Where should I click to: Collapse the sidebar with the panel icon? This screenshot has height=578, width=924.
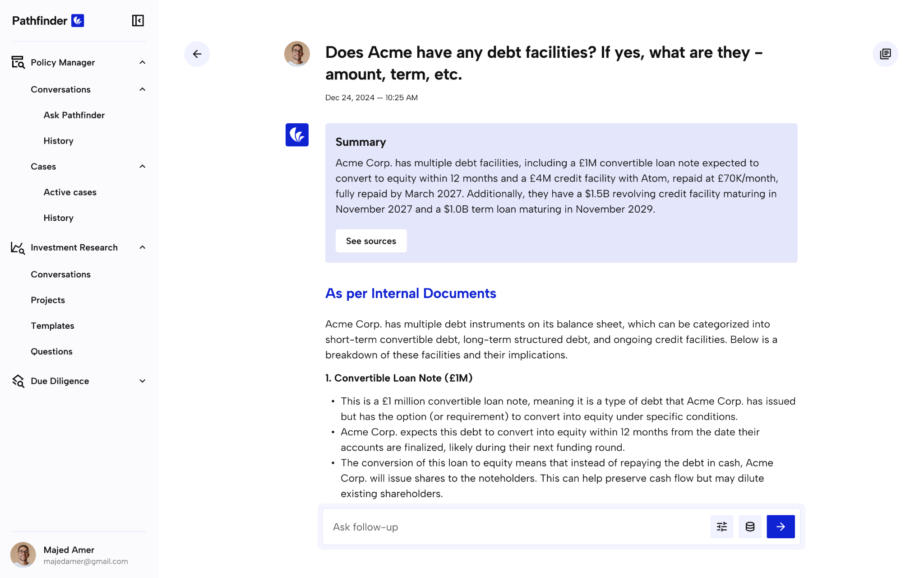138,21
